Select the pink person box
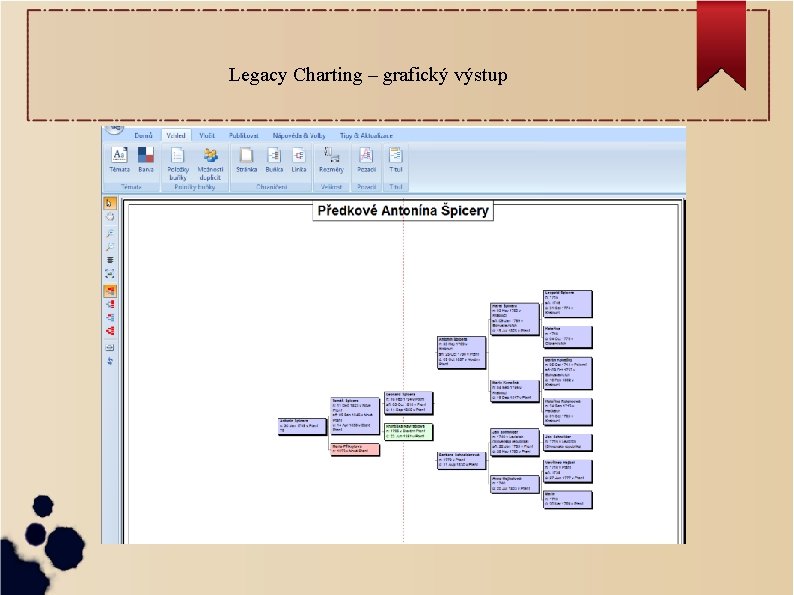 355,449
